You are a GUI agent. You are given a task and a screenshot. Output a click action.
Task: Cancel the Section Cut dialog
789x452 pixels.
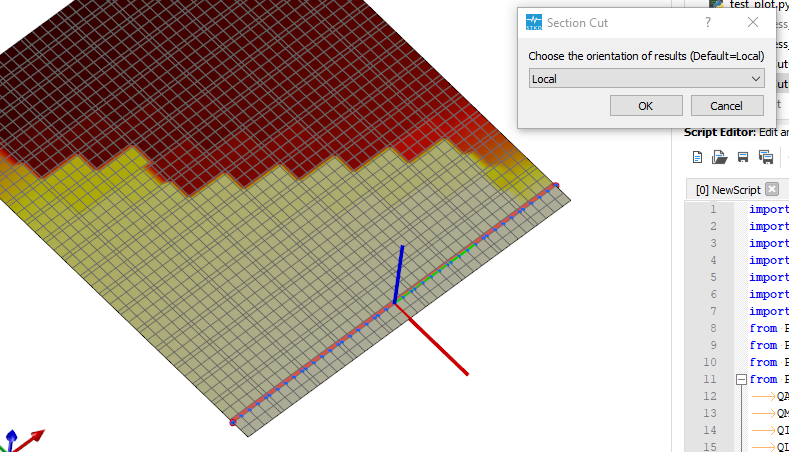727,106
